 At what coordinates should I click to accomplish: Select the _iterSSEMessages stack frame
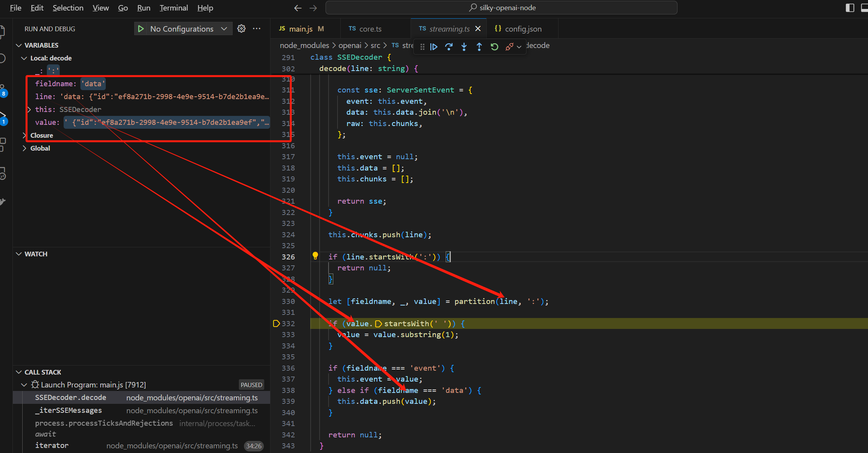click(x=142, y=410)
